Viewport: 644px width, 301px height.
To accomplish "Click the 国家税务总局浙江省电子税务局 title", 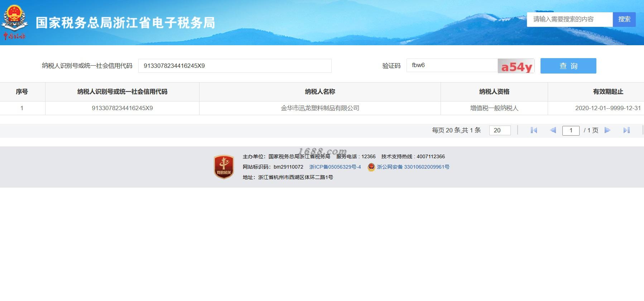I will pyautogui.click(x=125, y=23).
